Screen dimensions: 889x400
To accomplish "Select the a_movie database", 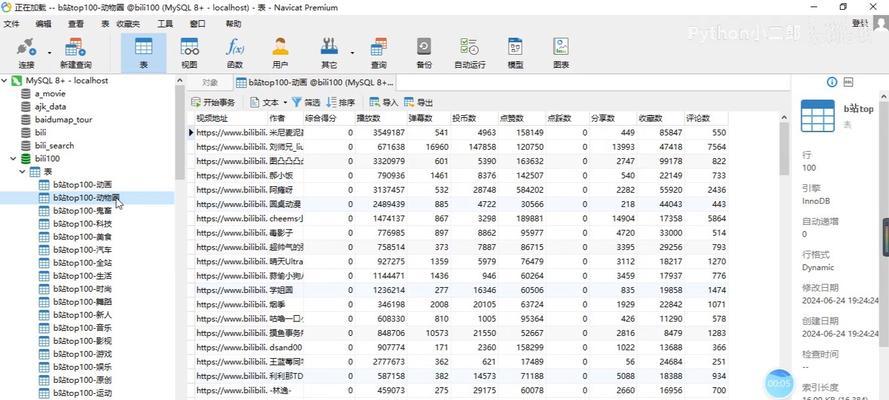I will pyautogui.click(x=50, y=93).
